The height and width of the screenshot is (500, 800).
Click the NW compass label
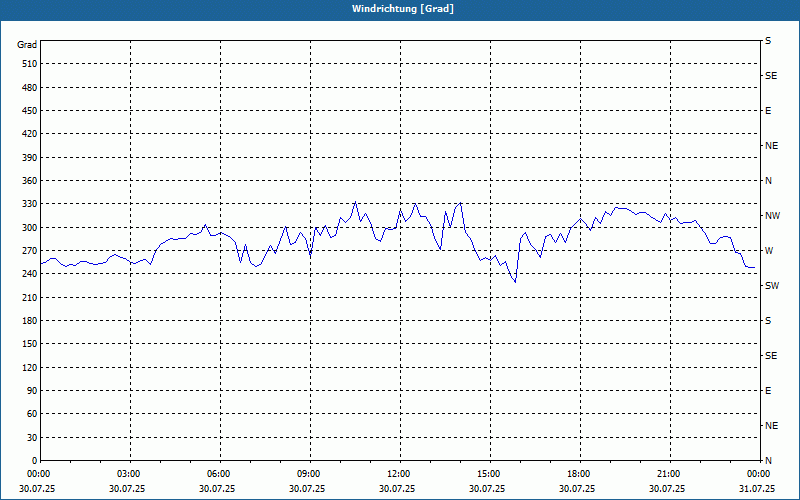772,216
